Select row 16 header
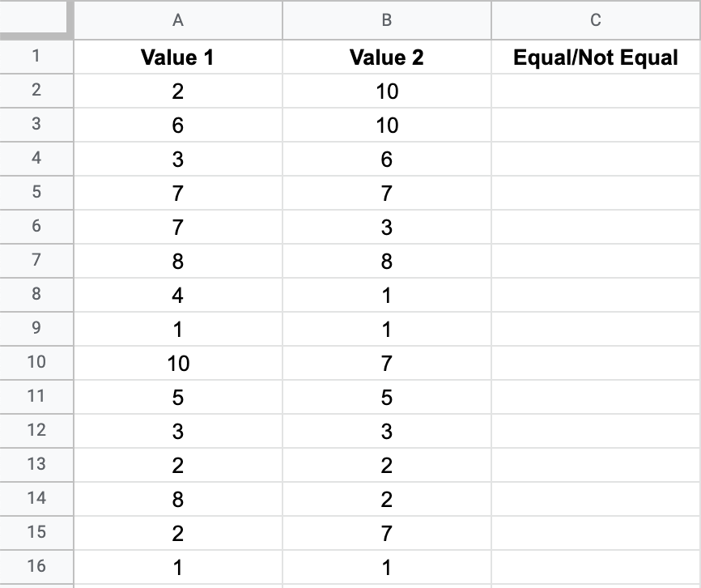The height and width of the screenshot is (588, 701). (36, 567)
